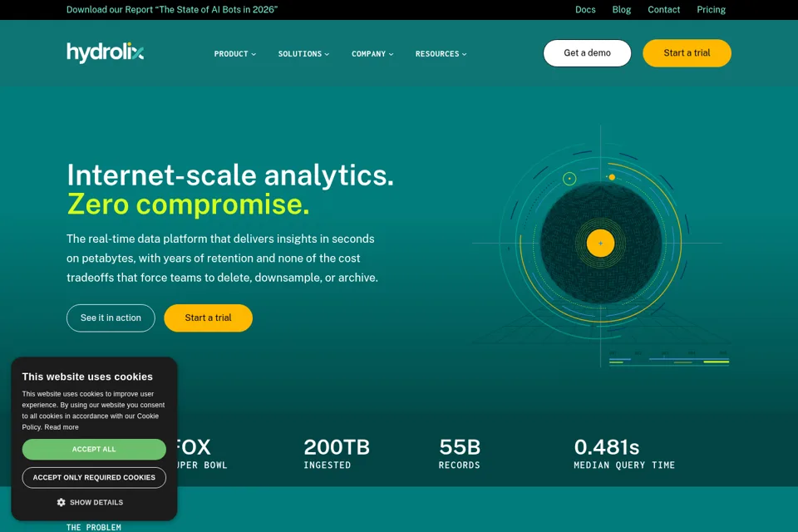Accept all cookies
798x532 pixels.
click(x=94, y=450)
